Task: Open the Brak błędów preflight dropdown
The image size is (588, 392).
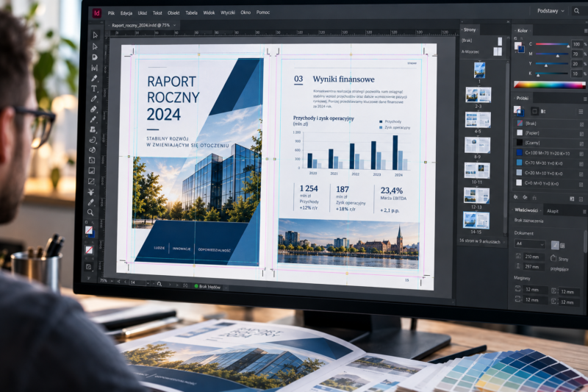Action: pyautogui.click(x=226, y=288)
